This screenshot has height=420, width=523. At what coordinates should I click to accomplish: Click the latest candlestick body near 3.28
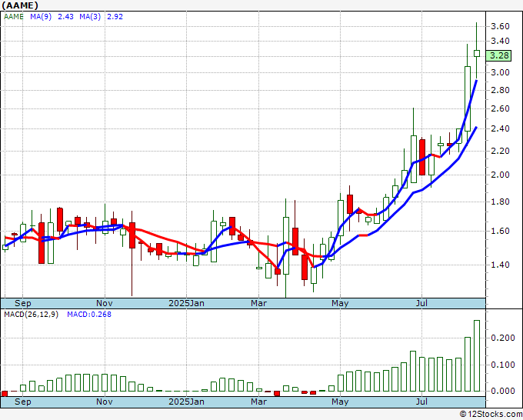pos(477,53)
